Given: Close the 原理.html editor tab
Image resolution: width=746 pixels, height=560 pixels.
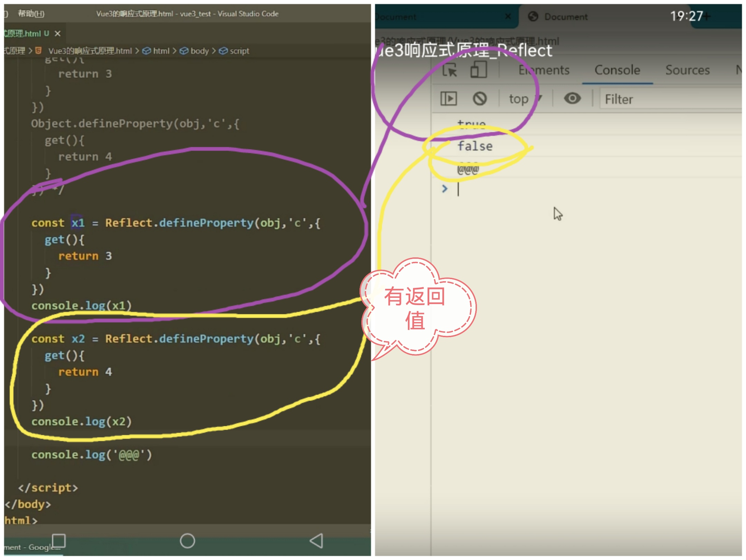Looking at the screenshot, I should (58, 34).
